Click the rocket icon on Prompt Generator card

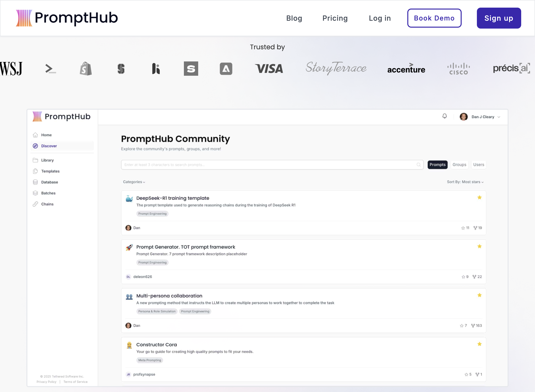coord(129,247)
